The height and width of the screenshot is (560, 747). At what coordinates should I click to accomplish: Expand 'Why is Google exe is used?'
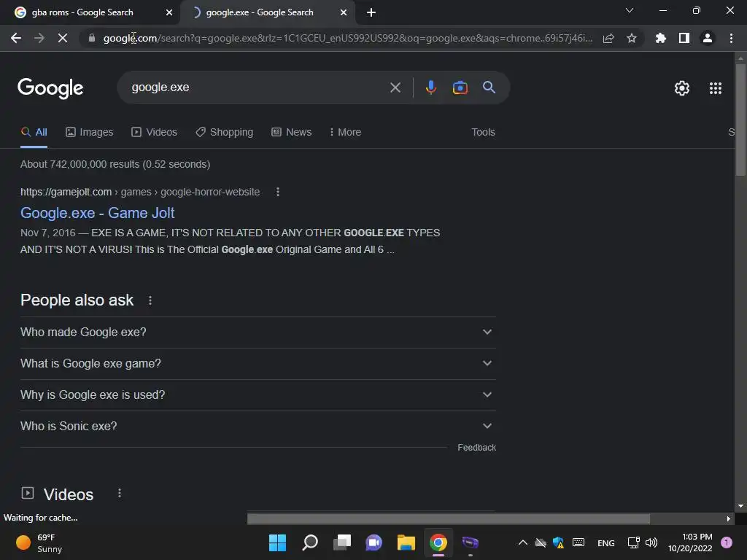tap(258, 394)
